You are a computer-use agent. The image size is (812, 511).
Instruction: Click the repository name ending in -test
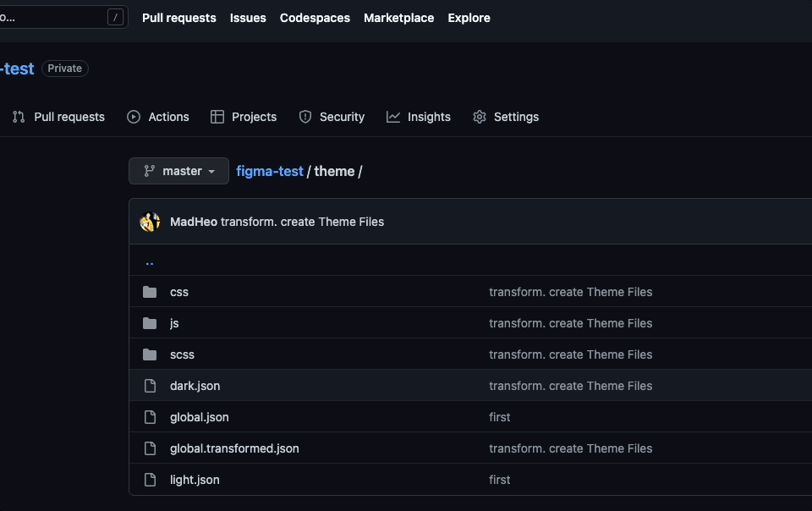coord(17,69)
